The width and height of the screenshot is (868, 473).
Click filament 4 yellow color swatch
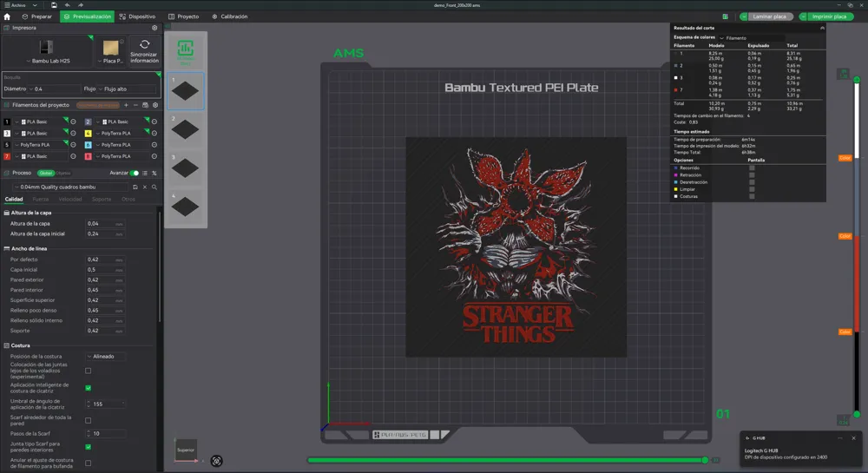(88, 134)
